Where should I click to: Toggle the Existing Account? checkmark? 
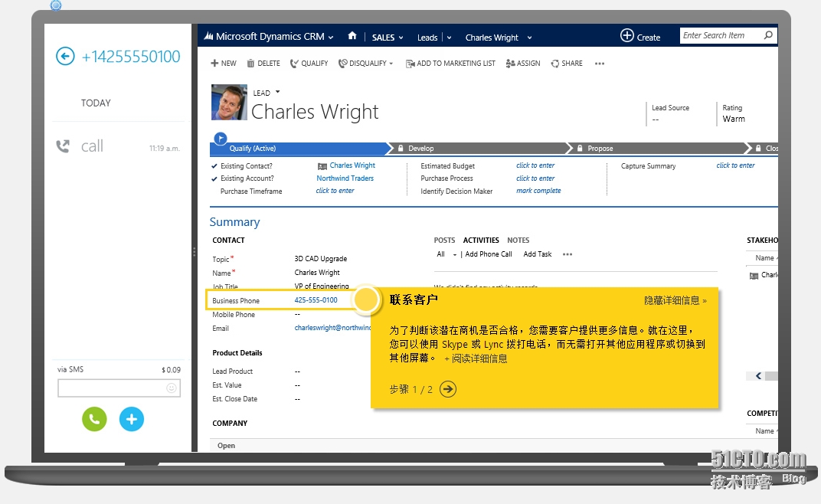point(214,178)
